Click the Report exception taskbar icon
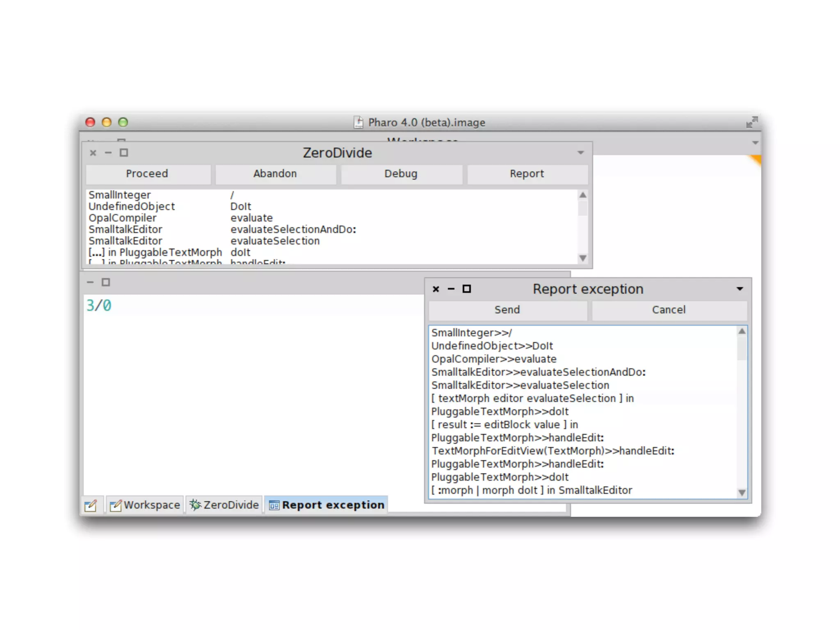 tap(274, 505)
